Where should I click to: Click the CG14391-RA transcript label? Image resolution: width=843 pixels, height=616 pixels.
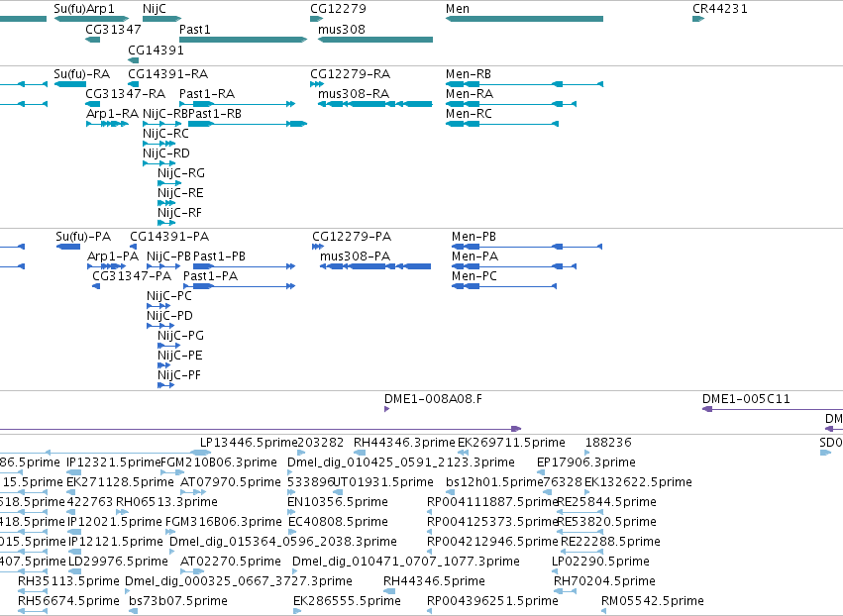coord(167,73)
